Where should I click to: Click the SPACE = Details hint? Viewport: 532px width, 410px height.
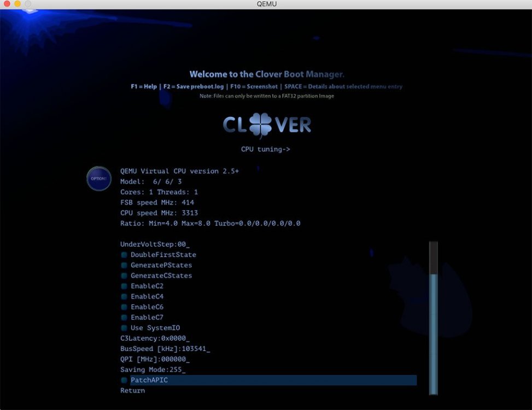(343, 86)
